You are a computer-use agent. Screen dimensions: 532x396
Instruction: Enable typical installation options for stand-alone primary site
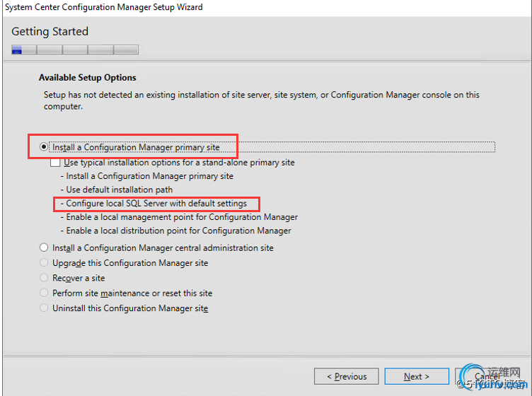click(x=55, y=163)
